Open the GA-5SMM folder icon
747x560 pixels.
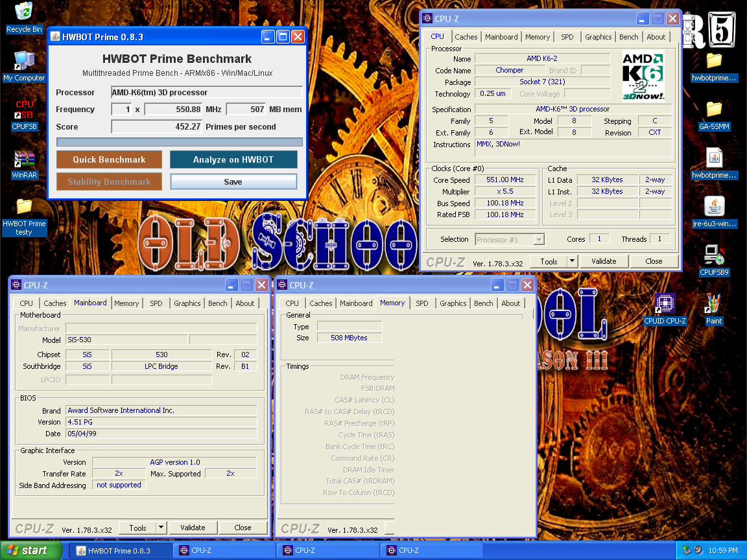tap(714, 110)
